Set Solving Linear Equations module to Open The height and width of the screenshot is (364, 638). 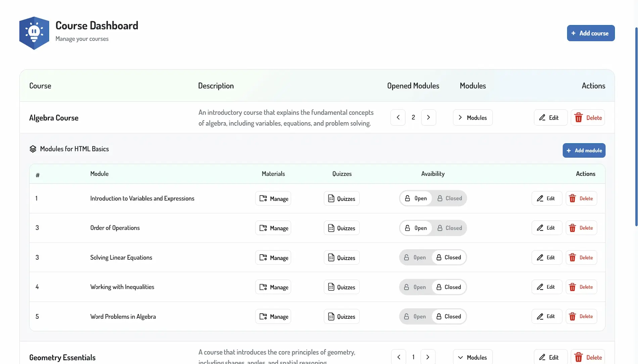(415, 257)
